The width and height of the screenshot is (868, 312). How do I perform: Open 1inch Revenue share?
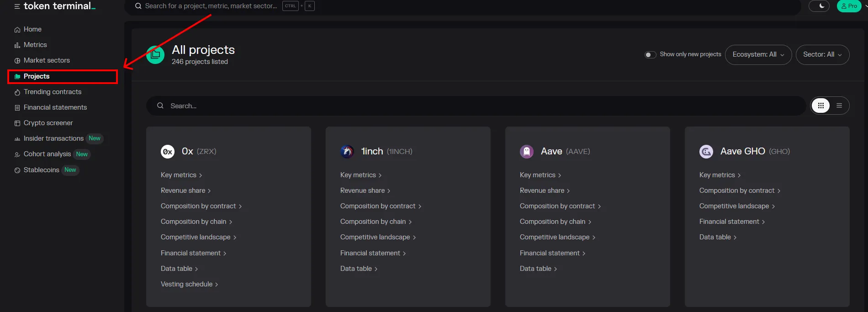(x=365, y=190)
